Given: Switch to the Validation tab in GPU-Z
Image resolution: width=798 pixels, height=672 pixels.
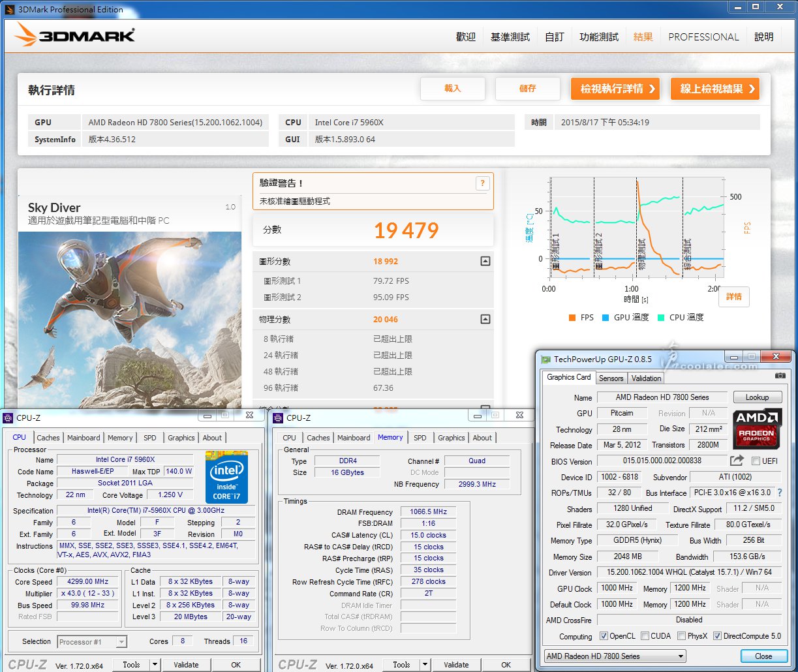Looking at the screenshot, I should 647,378.
